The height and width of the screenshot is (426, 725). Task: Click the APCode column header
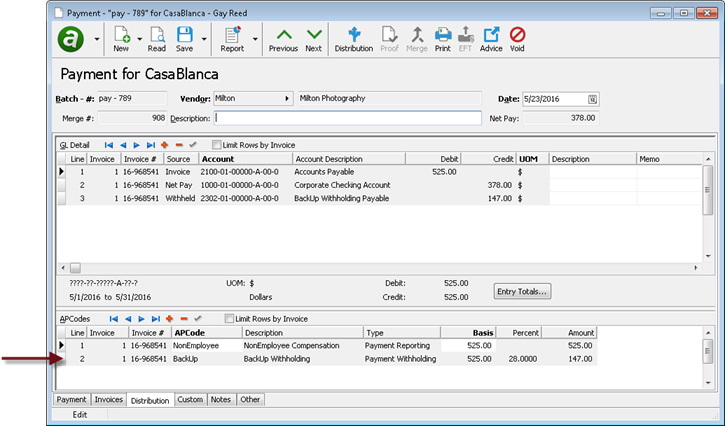(206, 333)
